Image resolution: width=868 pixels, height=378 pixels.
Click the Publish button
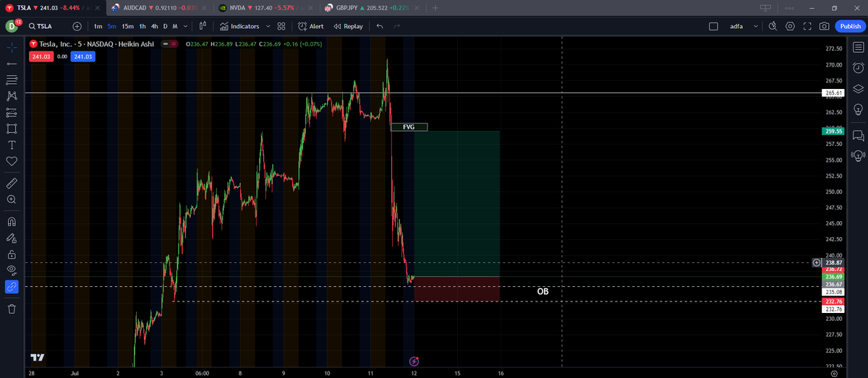tap(850, 26)
